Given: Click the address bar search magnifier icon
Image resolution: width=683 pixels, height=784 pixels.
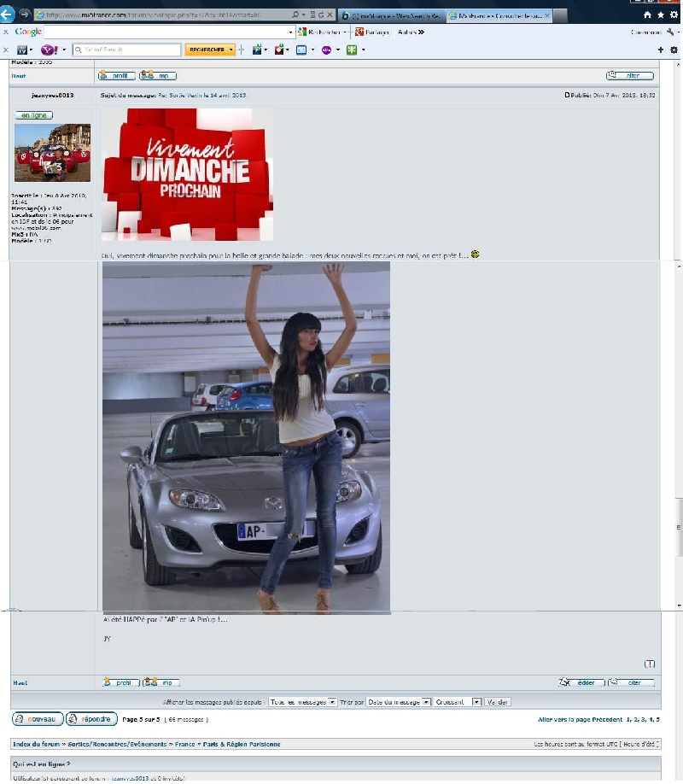Looking at the screenshot, I should click(x=295, y=15).
